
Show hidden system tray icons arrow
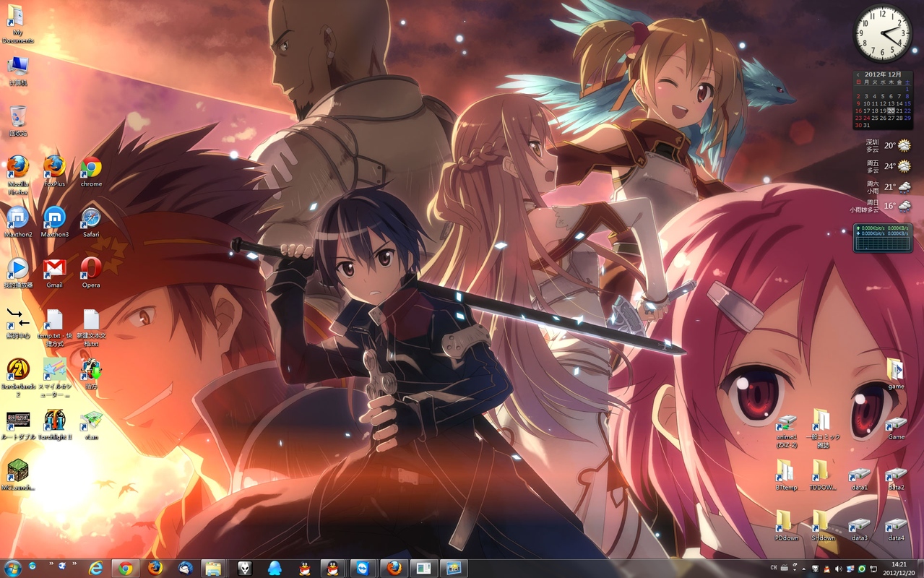(803, 569)
